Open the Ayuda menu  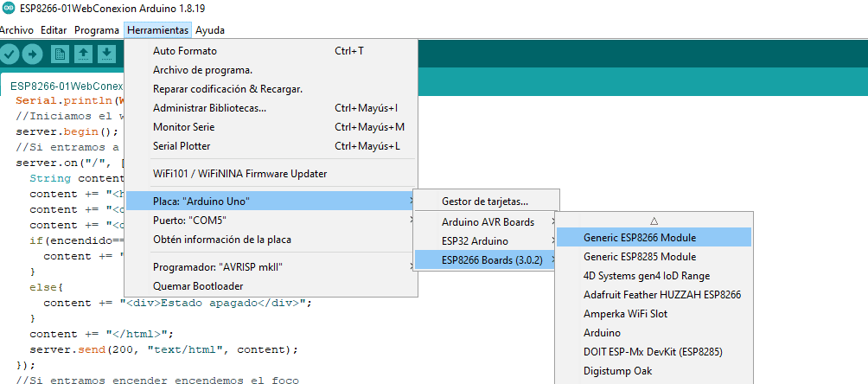point(210,30)
